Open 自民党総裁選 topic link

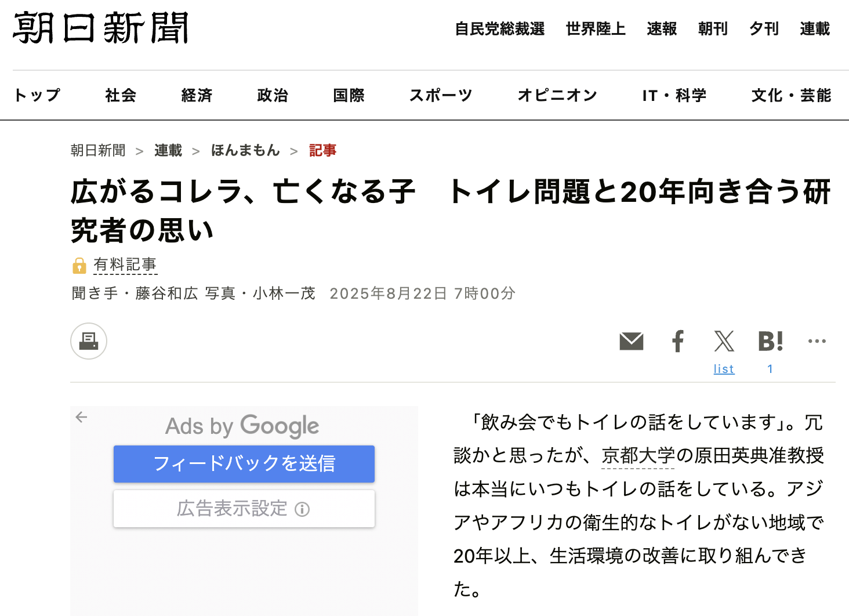pyautogui.click(x=499, y=28)
